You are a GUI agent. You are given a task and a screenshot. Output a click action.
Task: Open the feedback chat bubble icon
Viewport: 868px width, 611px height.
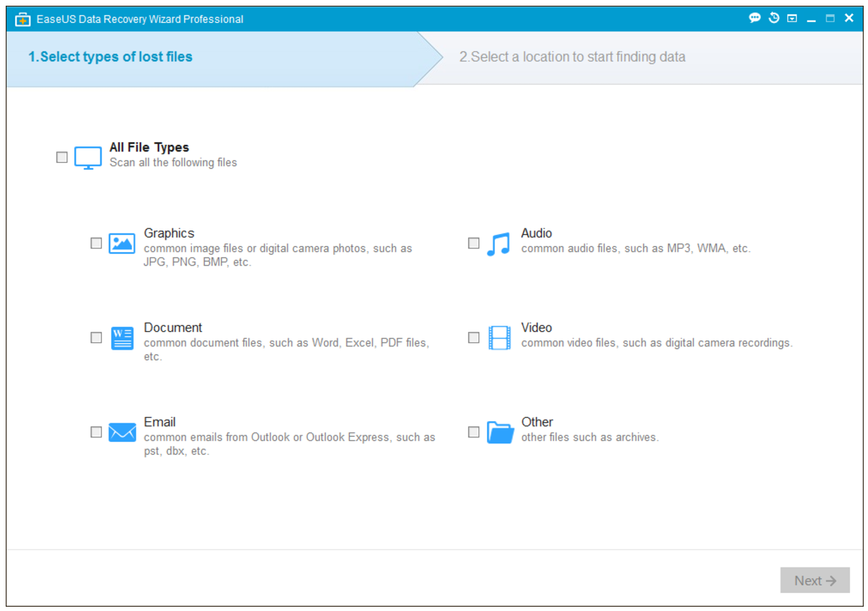755,19
